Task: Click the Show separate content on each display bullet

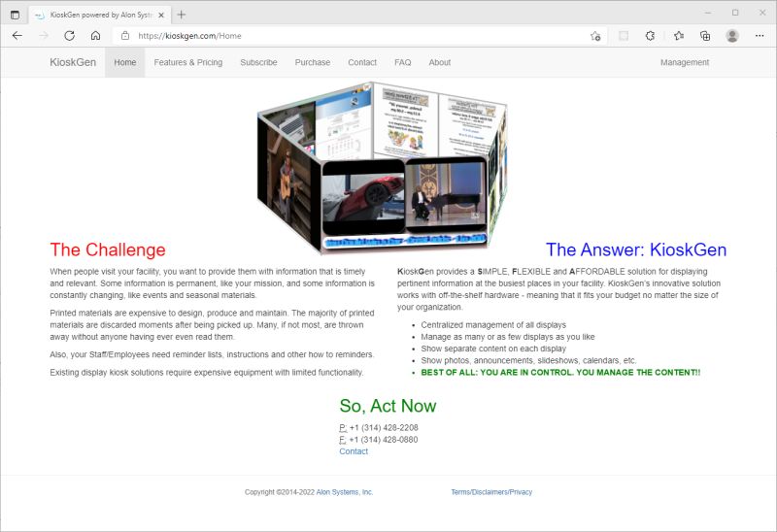Action: pos(493,349)
